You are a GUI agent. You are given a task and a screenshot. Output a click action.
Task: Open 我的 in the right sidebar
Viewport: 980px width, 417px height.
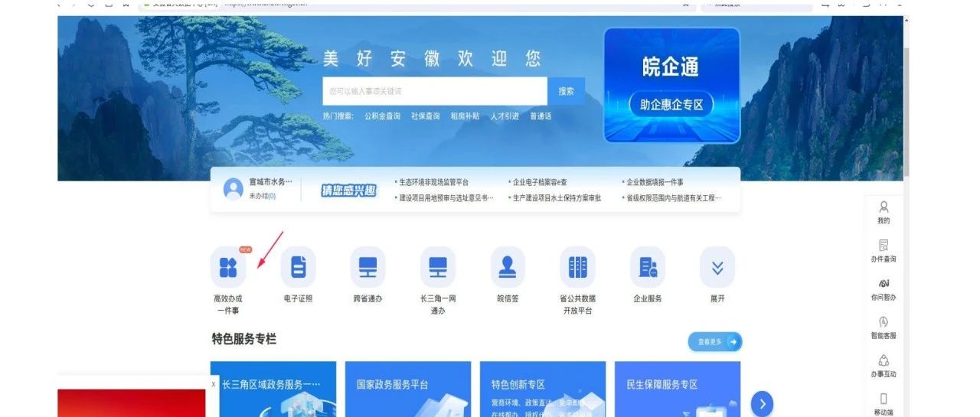click(x=884, y=213)
